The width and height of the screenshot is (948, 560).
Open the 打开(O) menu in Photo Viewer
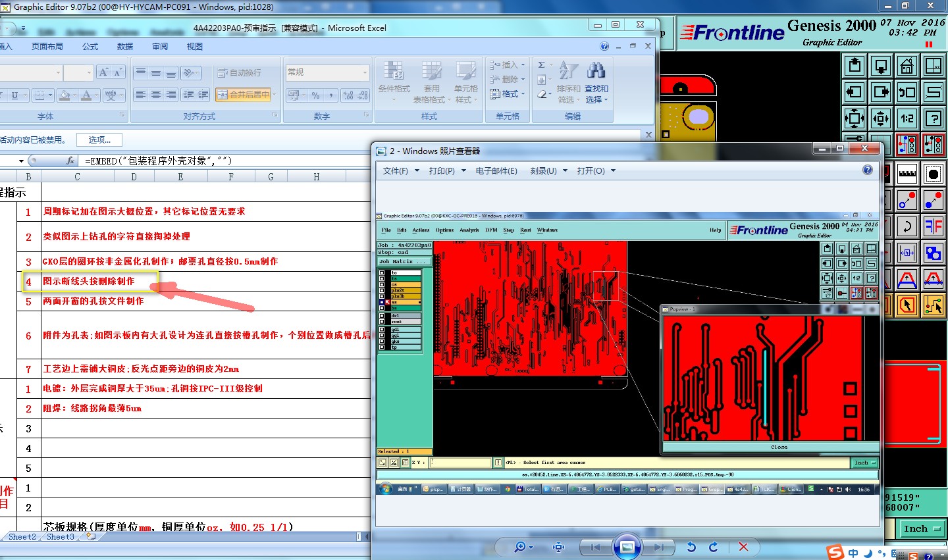click(x=596, y=171)
